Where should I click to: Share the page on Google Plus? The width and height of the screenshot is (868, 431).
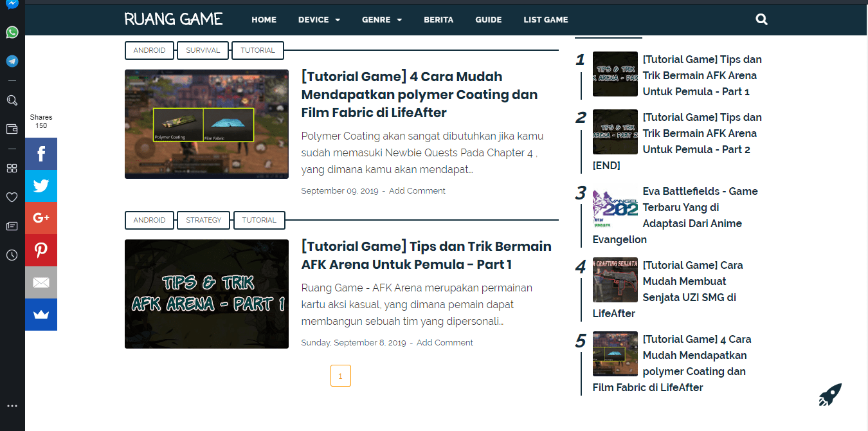pyautogui.click(x=41, y=218)
